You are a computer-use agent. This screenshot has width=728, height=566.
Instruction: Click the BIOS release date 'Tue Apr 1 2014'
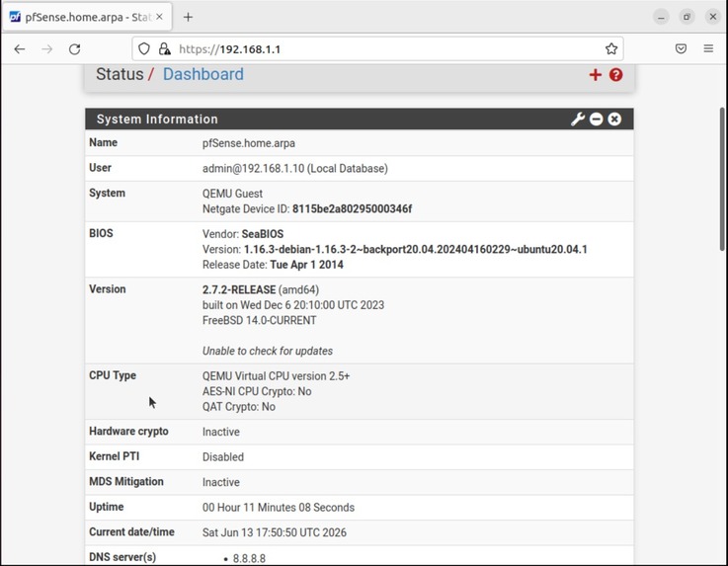[x=306, y=265]
